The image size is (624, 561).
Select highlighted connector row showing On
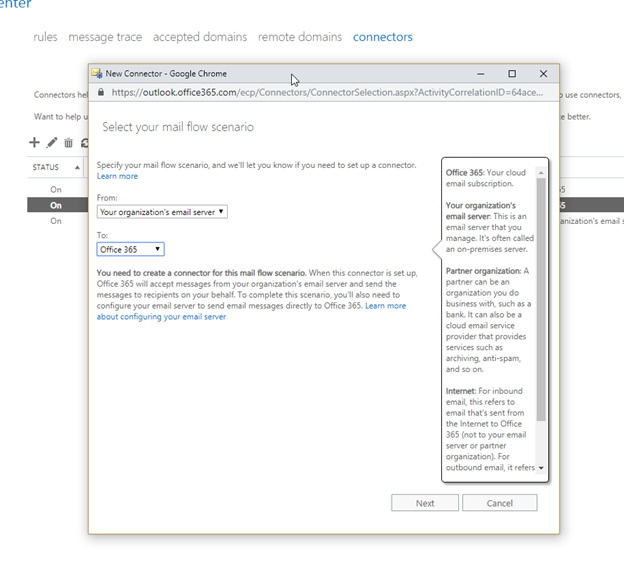tap(56, 205)
